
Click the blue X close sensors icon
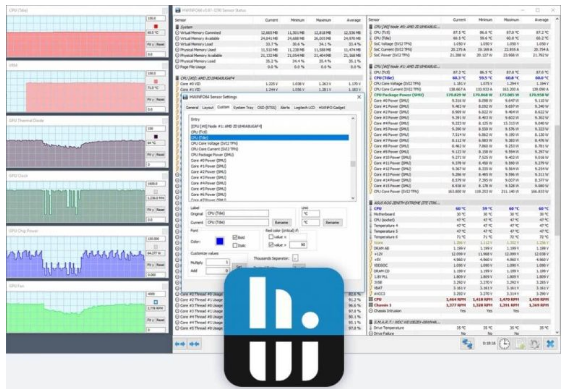click(x=550, y=344)
